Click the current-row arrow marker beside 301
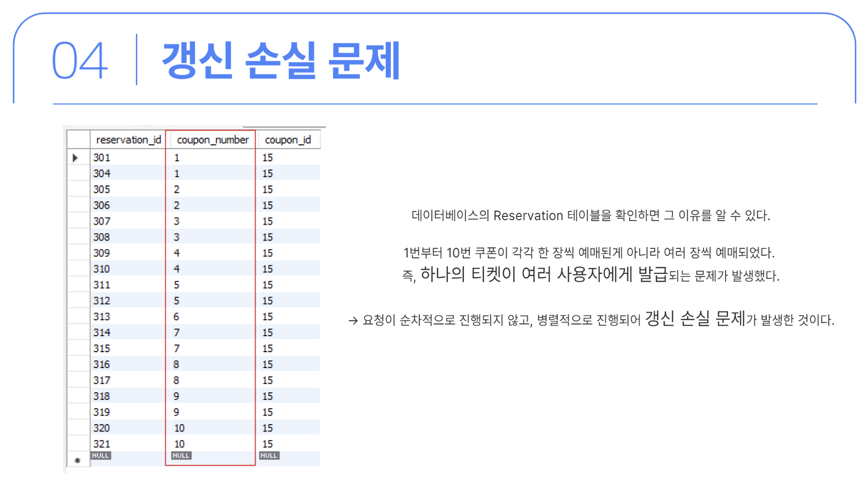 (x=75, y=158)
